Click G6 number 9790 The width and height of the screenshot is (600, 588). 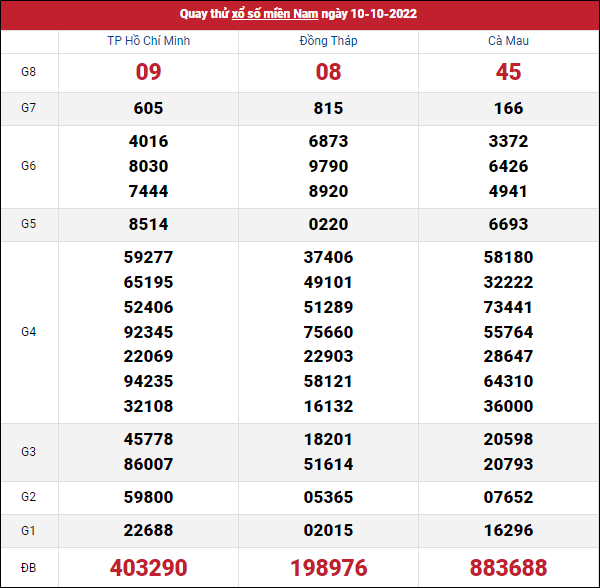(328, 166)
